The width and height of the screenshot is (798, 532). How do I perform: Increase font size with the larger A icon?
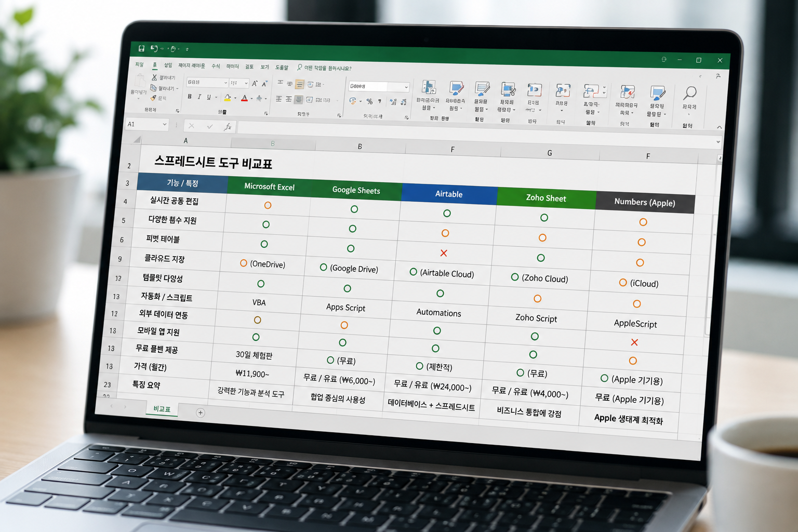coord(255,83)
